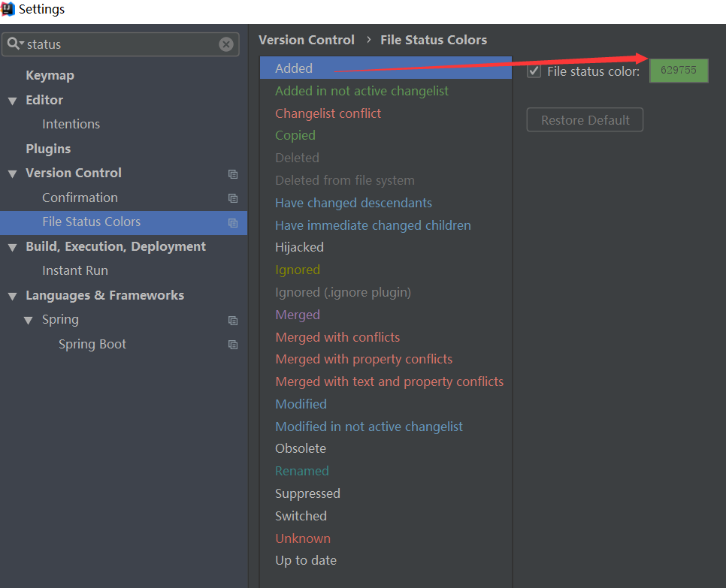Click Version Control in the breadcrumb path

tap(306, 40)
